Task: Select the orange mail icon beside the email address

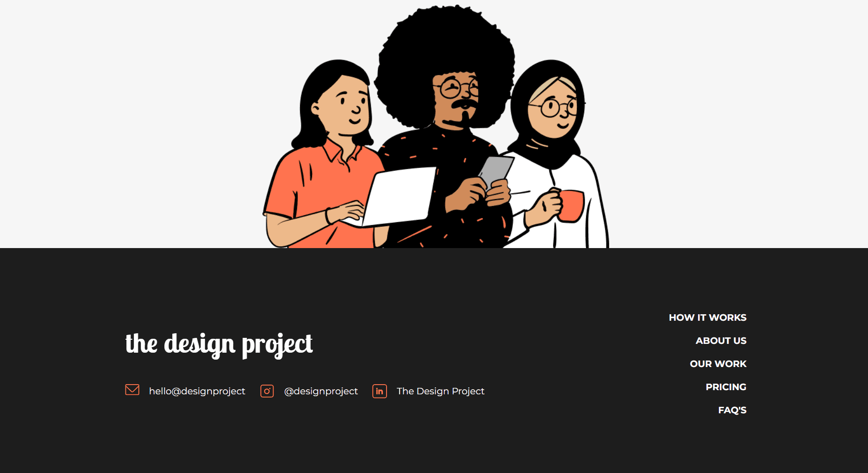Action: [x=132, y=390]
